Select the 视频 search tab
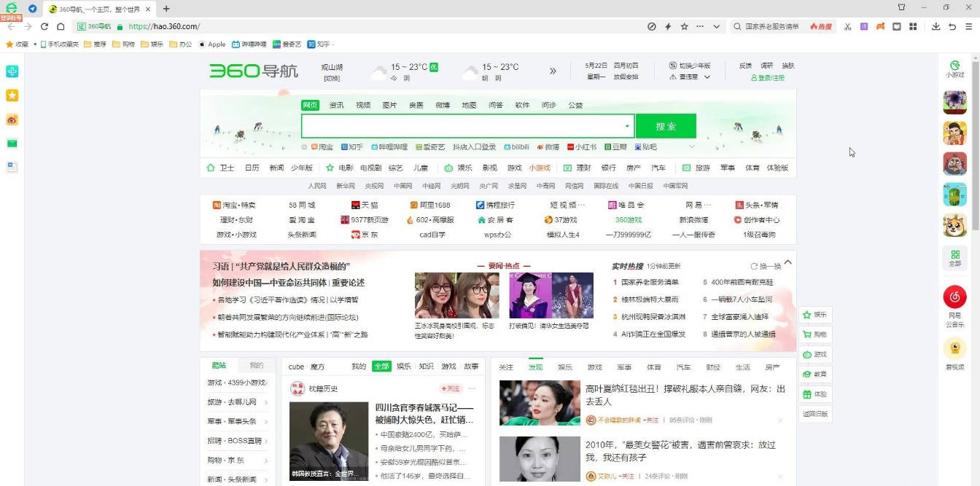 363,105
